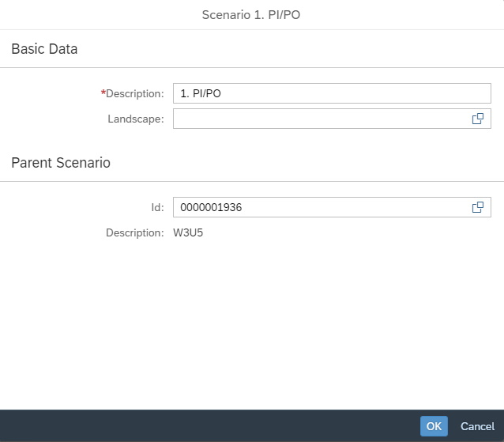Click the red required asterisk beside Description
The width and height of the screenshot is (504, 442).
tap(103, 93)
